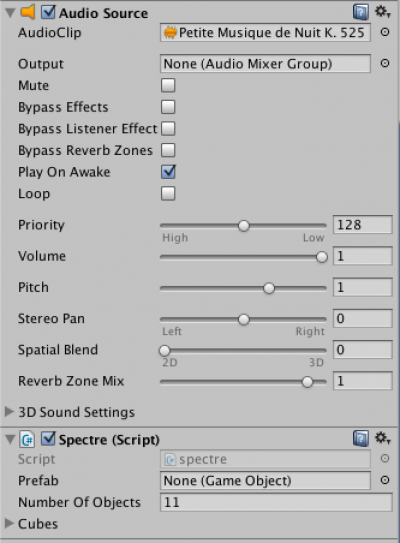Open Audio Source gear settings menu
This screenshot has width=400, height=543.
tap(382, 12)
